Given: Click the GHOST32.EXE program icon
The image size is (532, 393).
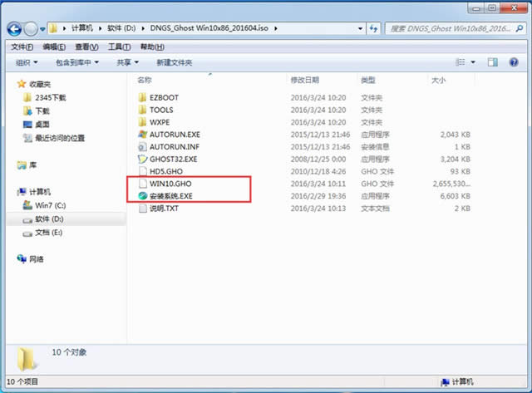Looking at the screenshot, I should 142,158.
